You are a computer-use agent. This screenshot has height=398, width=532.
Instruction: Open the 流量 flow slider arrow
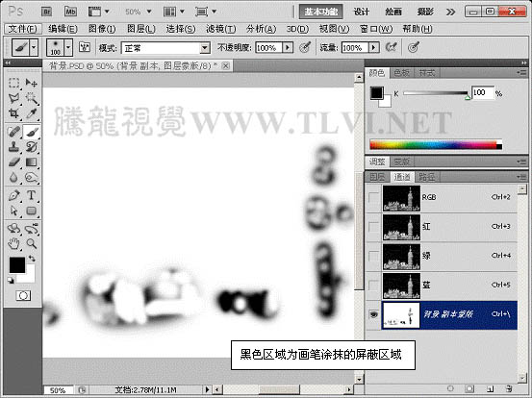(374, 47)
